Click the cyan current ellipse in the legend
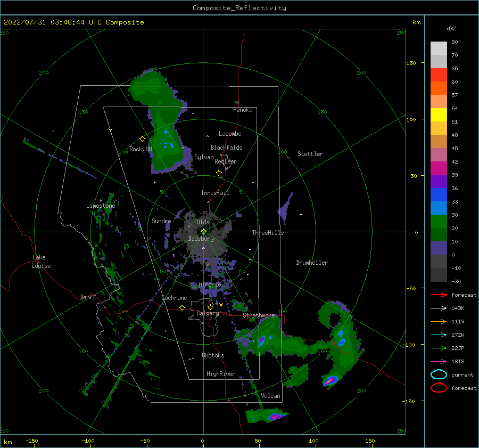Image resolution: width=479 pixels, height=448 pixels. coord(439,374)
